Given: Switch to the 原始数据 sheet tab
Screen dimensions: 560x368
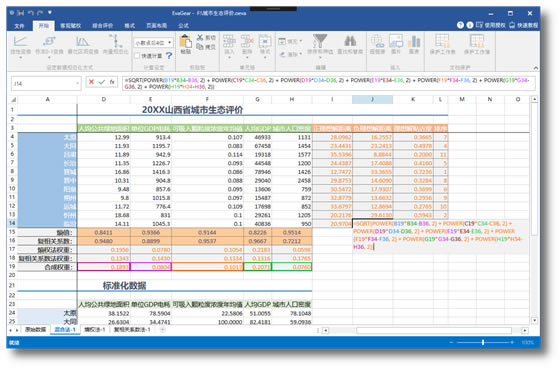Looking at the screenshot, I should click(36, 330).
